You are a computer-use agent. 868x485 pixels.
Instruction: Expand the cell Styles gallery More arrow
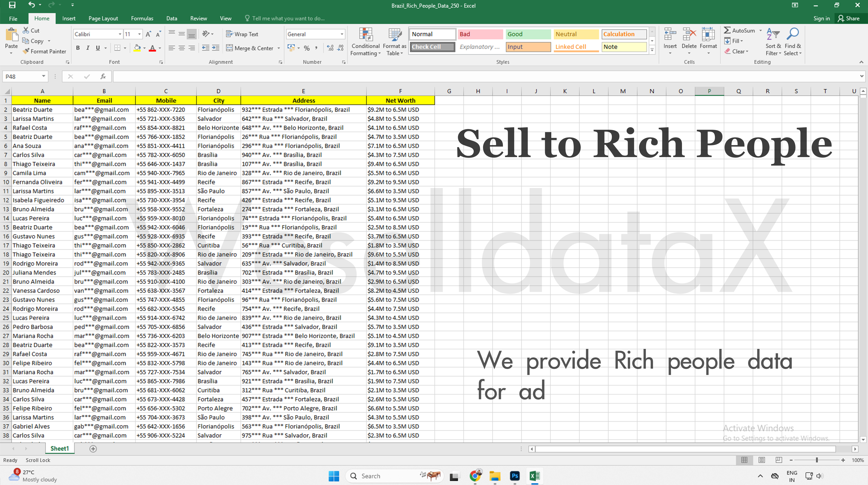coord(652,50)
